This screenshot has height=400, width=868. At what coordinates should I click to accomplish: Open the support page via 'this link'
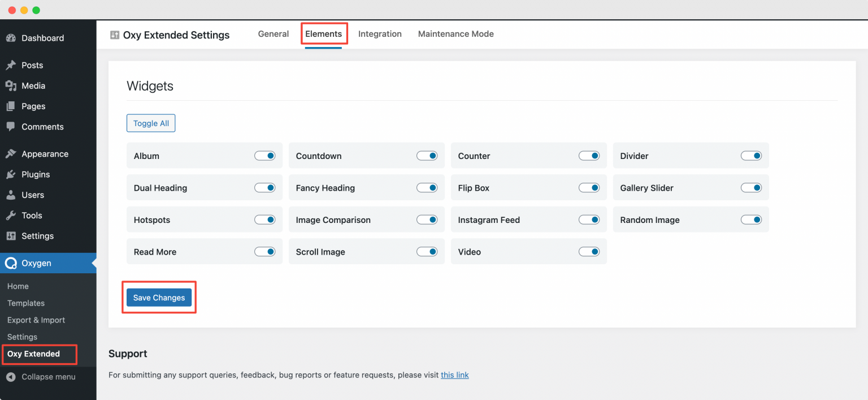pos(455,375)
